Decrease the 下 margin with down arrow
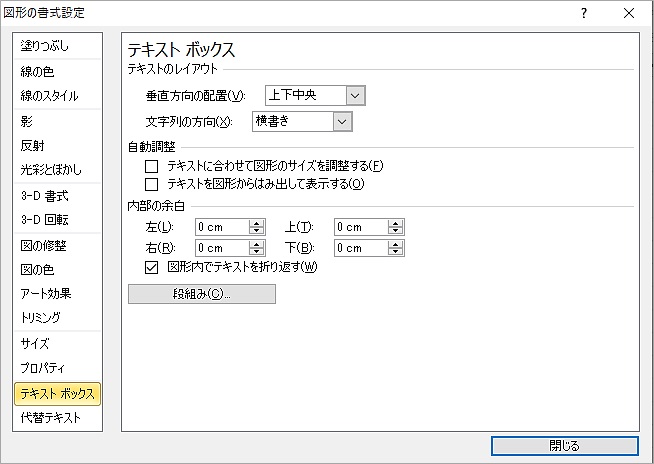654x464 pixels. 397,251
